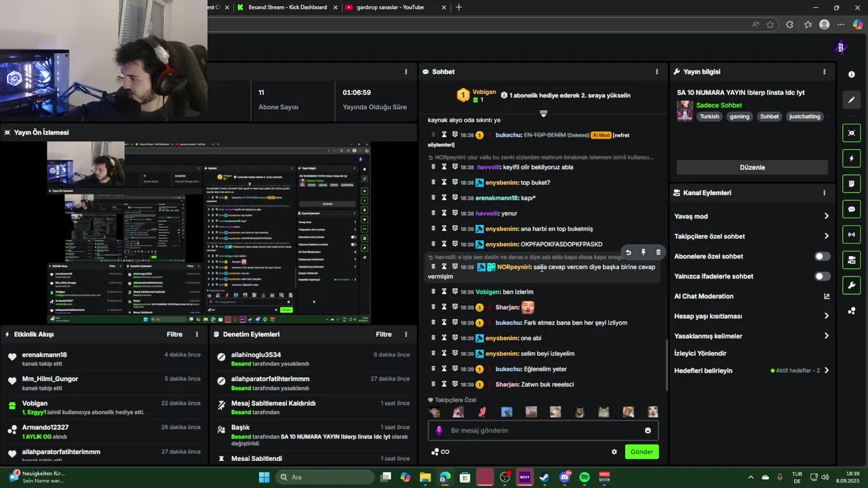Open Yayın bilgisi panel three-dot menu

click(x=825, y=72)
